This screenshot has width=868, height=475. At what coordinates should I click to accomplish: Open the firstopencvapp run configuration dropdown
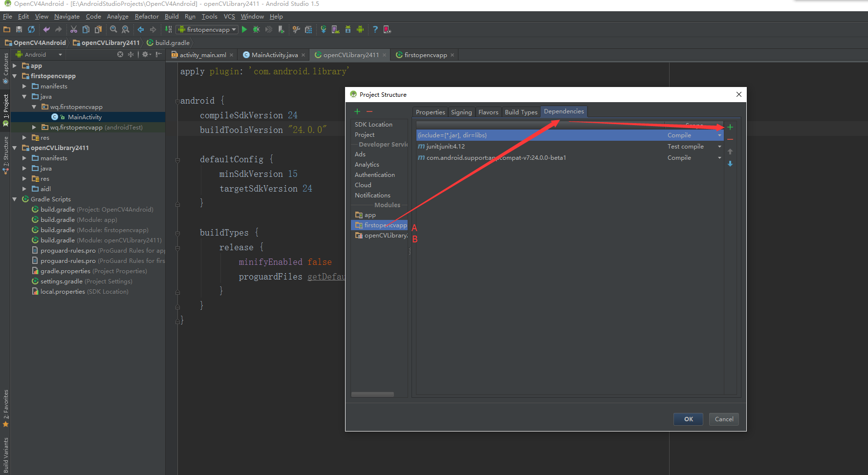pos(207,29)
